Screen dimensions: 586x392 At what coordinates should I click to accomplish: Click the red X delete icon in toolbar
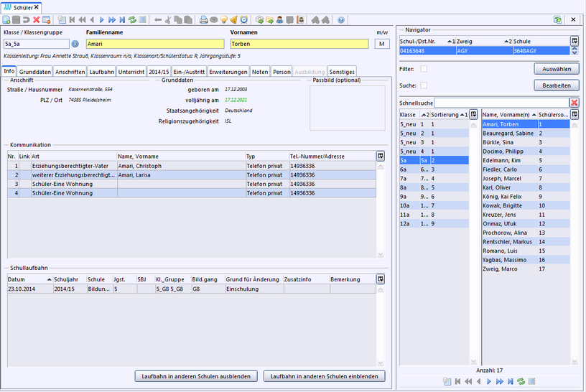click(x=37, y=20)
